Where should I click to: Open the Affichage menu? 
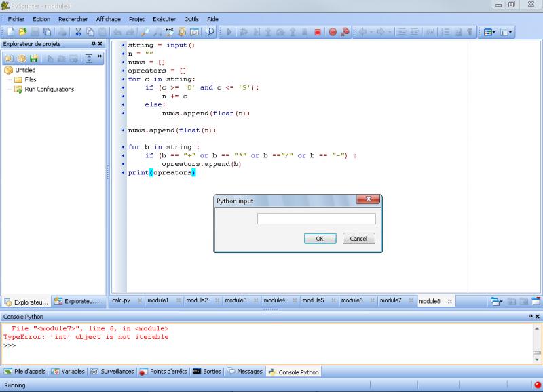(109, 19)
